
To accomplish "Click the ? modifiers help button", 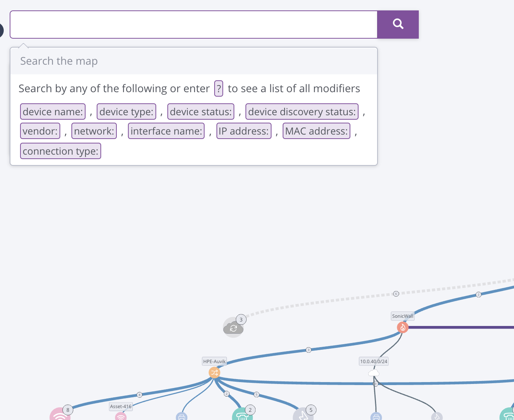I will (x=219, y=88).
